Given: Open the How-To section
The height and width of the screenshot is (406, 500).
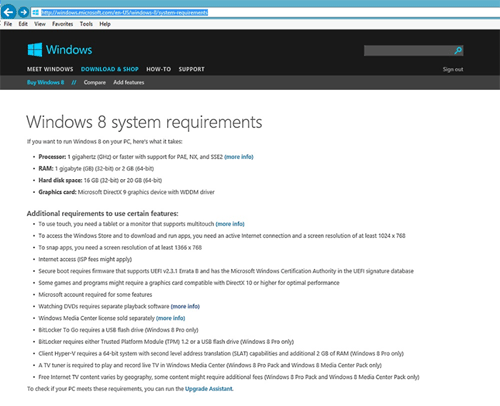Looking at the screenshot, I should point(158,69).
